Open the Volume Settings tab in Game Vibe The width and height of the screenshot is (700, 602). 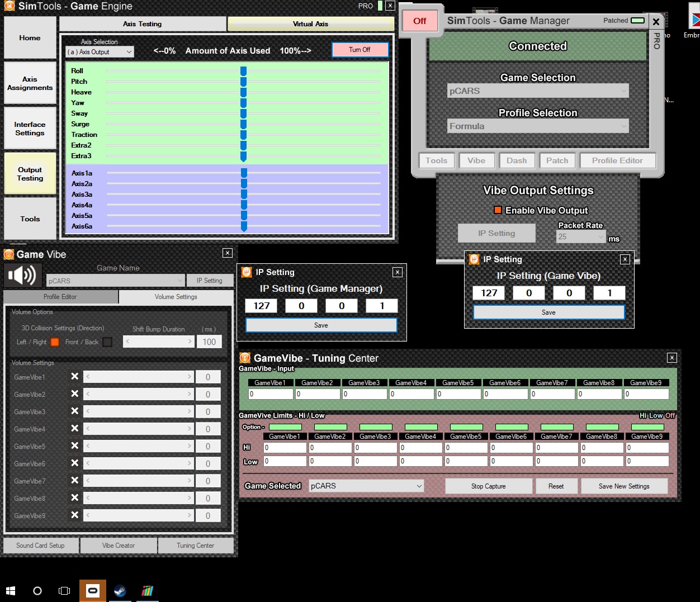tap(176, 297)
